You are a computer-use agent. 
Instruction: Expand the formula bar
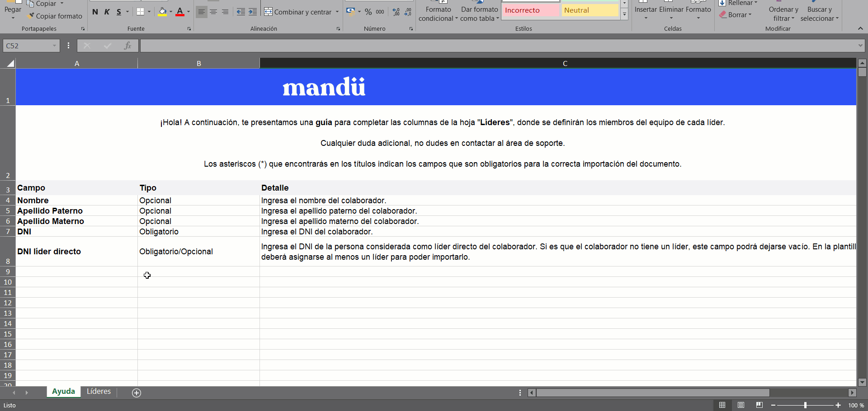pos(860,46)
